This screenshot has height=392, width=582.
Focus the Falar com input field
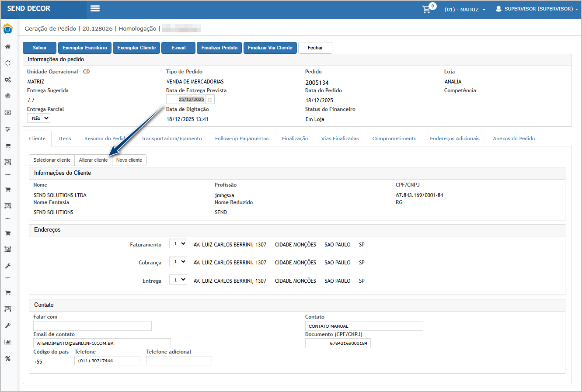tap(92, 326)
